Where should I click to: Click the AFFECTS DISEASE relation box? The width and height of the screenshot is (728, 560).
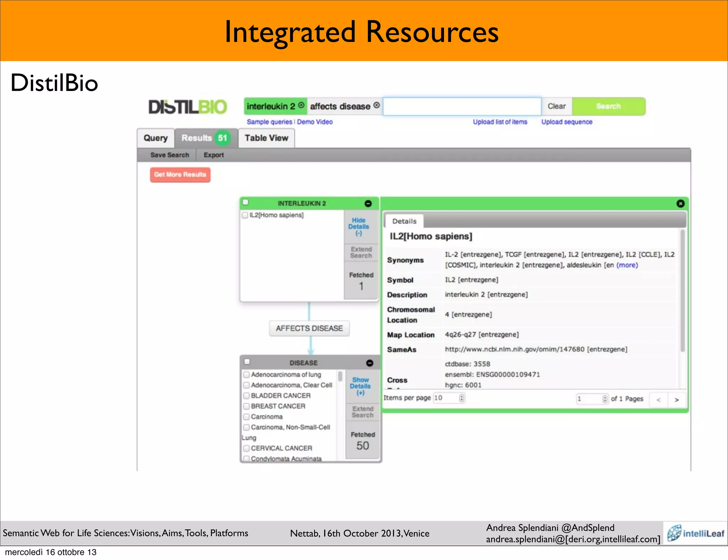[x=309, y=328]
